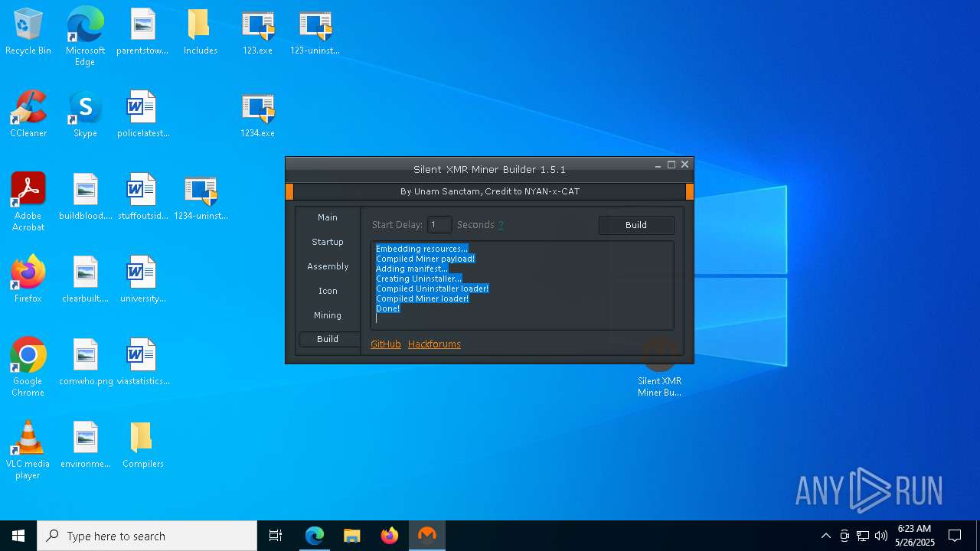Open Task View from taskbar

276,536
